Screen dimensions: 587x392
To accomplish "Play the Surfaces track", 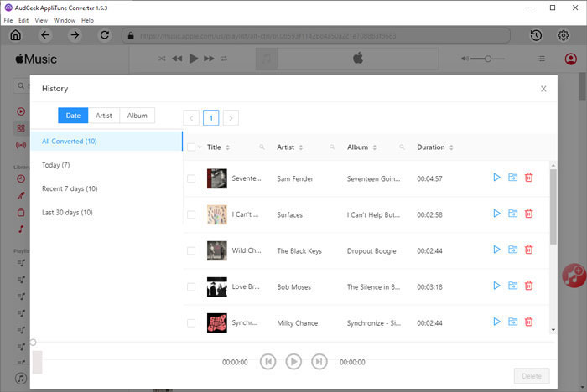I will pos(496,214).
